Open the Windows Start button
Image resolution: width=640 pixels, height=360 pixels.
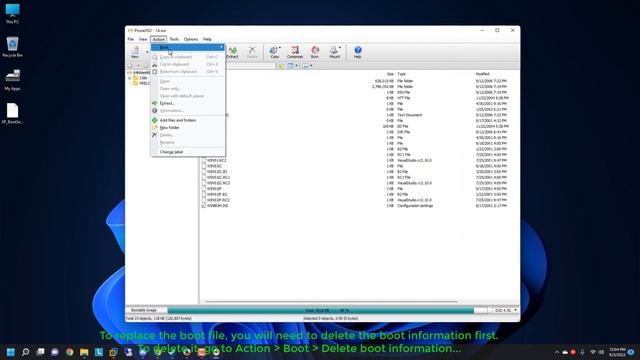point(11,352)
